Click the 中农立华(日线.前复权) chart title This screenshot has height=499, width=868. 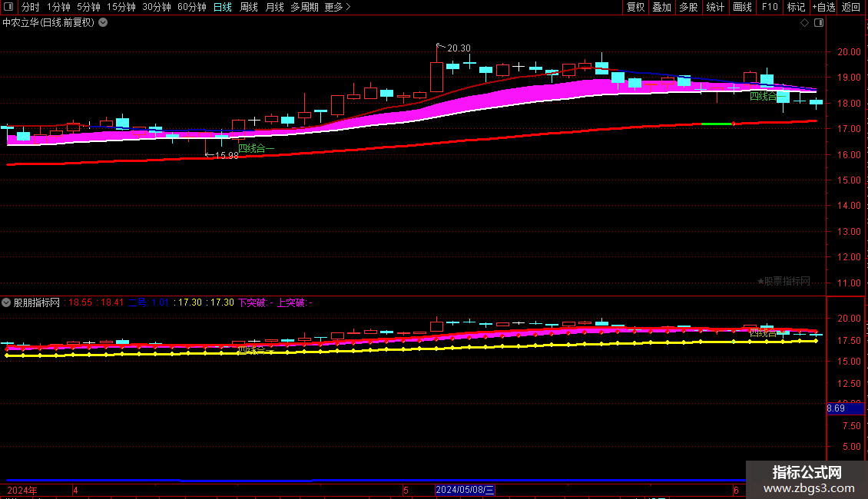pyautogui.click(x=48, y=23)
